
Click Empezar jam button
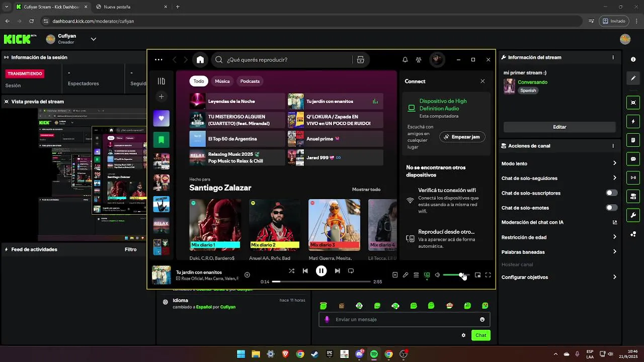(462, 137)
